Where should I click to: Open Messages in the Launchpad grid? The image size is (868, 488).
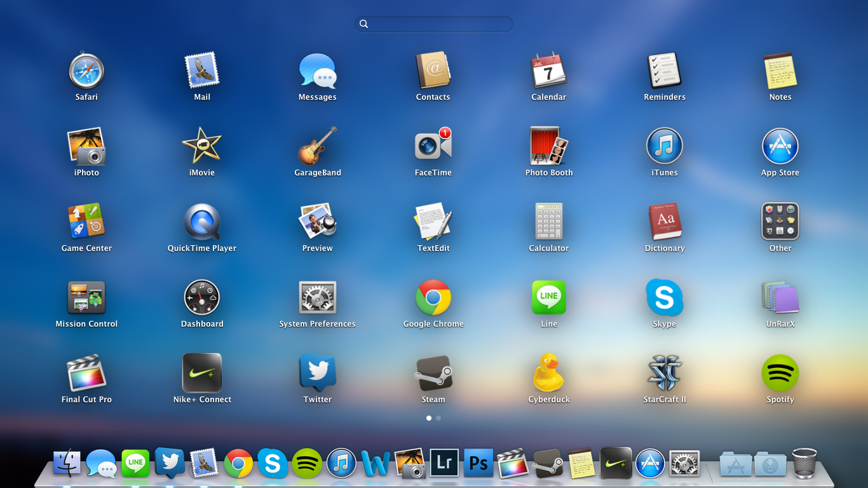pos(318,71)
